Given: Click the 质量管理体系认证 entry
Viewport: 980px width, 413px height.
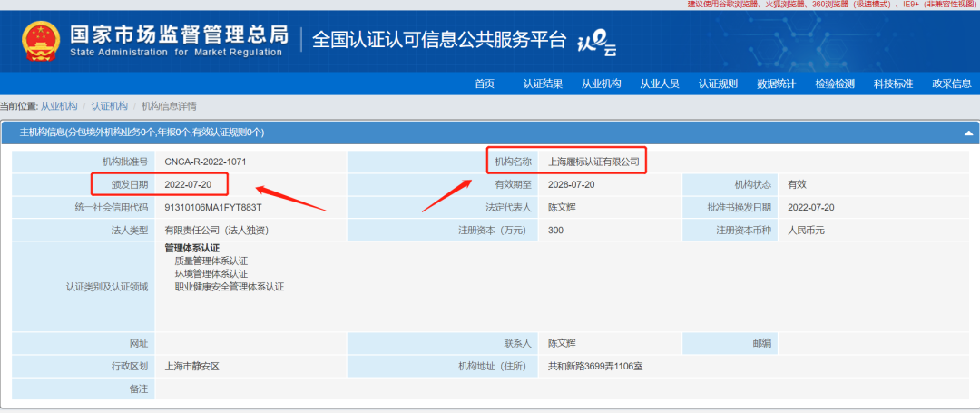Looking at the screenshot, I should click(211, 261).
